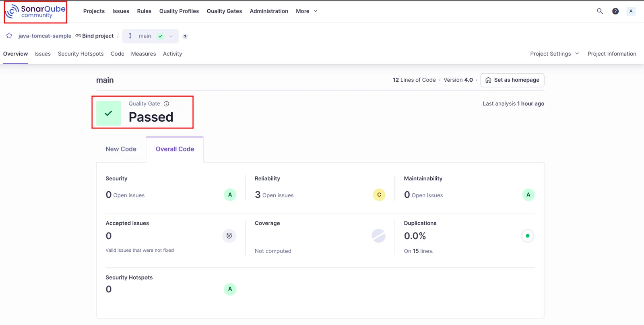This screenshot has height=325, width=644.
Task: Click the Quality Gate info icon
Action: click(x=166, y=104)
